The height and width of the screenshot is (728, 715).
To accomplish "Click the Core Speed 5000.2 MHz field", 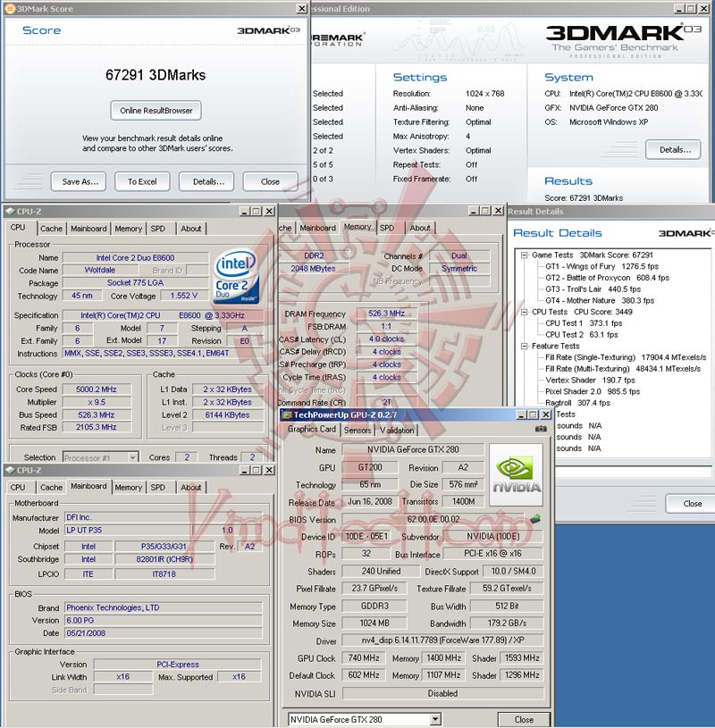I will 97,389.
